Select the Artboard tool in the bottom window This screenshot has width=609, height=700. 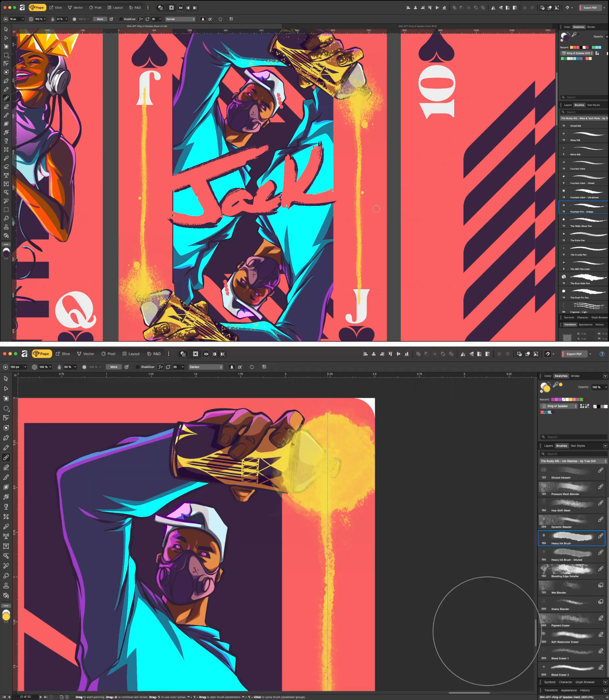[x=6, y=398]
